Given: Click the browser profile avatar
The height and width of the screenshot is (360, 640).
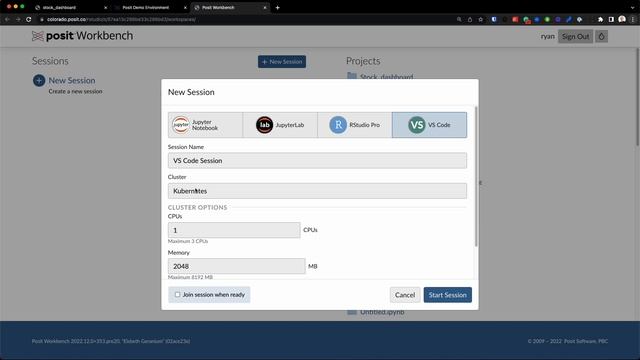Looking at the screenshot, I should coord(622,19).
